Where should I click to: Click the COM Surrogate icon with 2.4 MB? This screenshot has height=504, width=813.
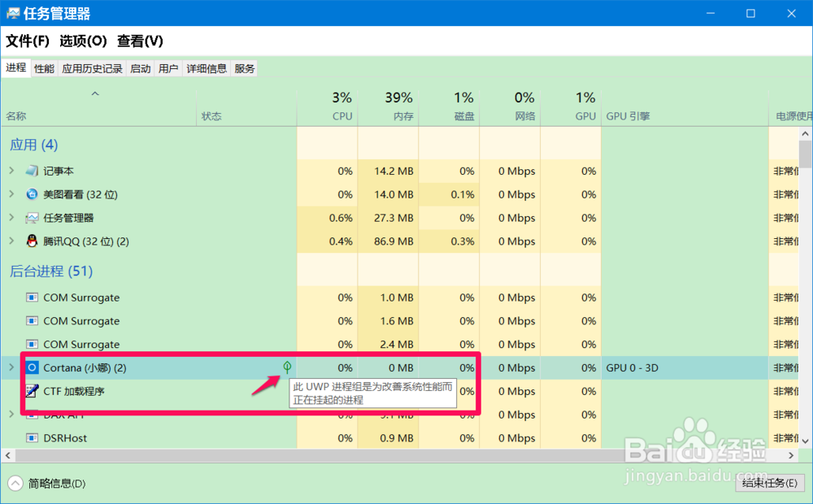[32, 344]
